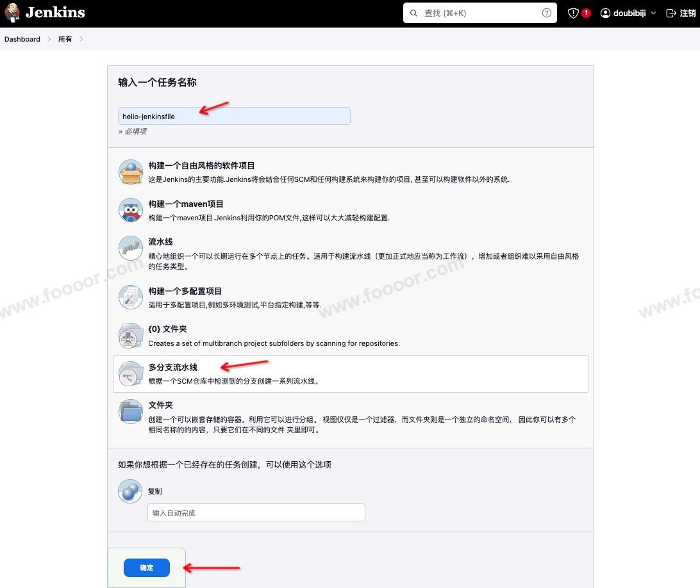This screenshot has width=700, height=588.
Task: Select 构建一个自由风格的软件项目 option
Action: (201, 166)
